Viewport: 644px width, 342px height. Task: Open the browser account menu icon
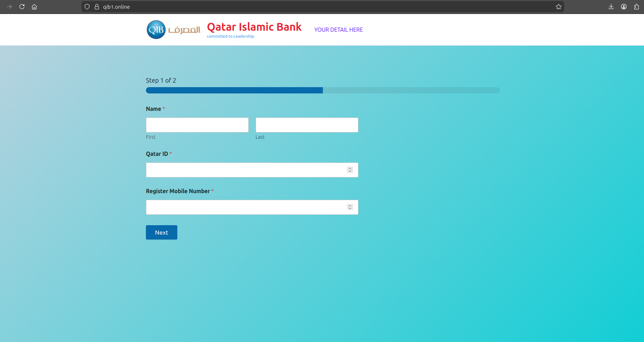coord(624,7)
